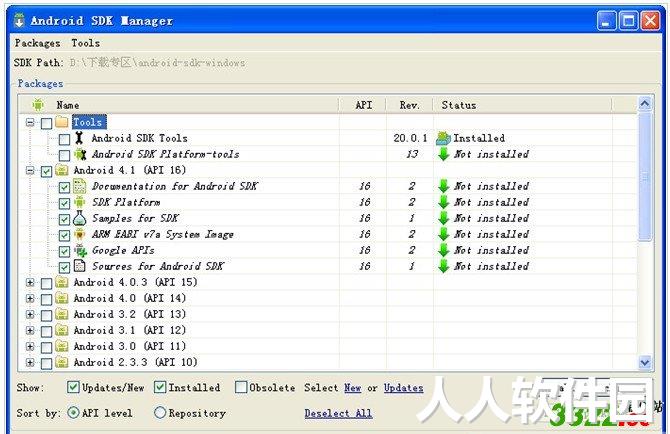
Task: Click the Name column header
Action: click(x=179, y=105)
